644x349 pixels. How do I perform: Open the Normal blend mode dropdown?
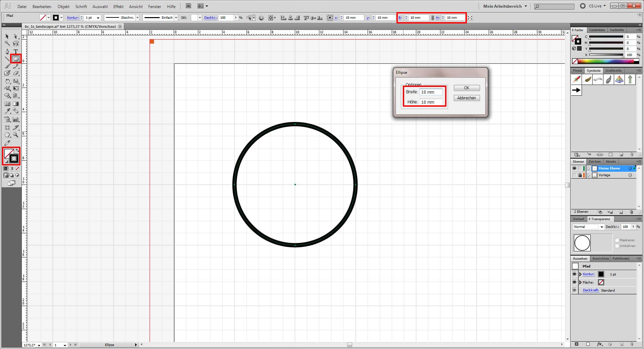[x=601, y=227]
